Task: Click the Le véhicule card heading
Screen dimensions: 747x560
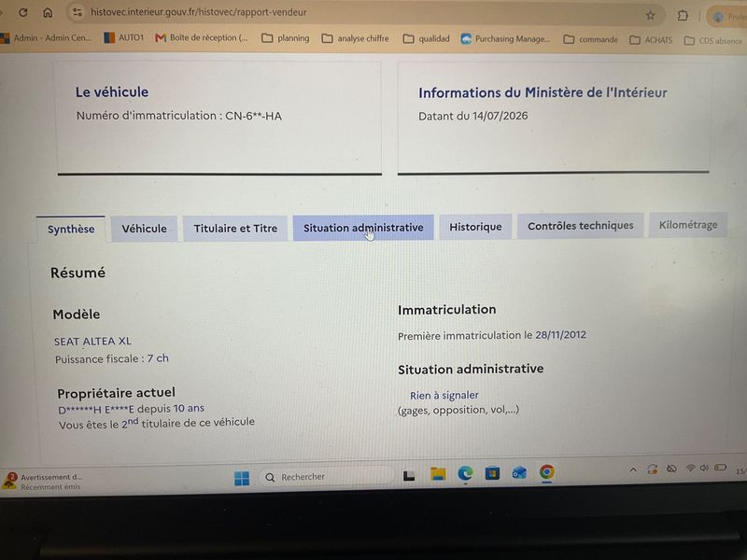Action: [112, 91]
